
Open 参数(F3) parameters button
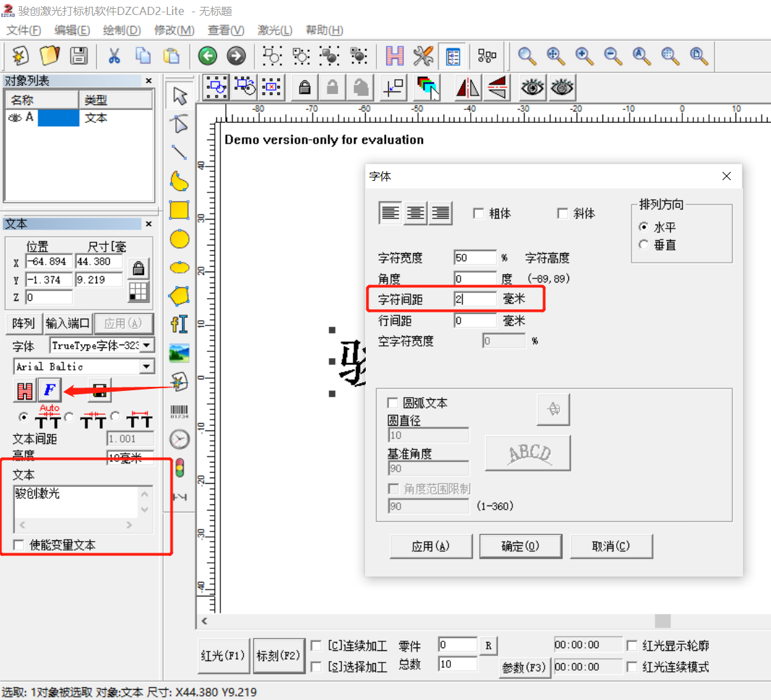[524, 667]
